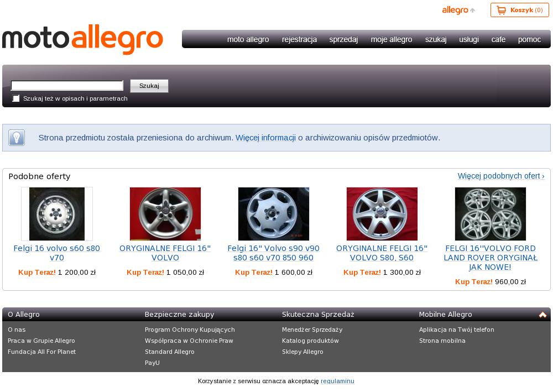
Task: Click the motoallegro logo
Action: [x=82, y=39]
